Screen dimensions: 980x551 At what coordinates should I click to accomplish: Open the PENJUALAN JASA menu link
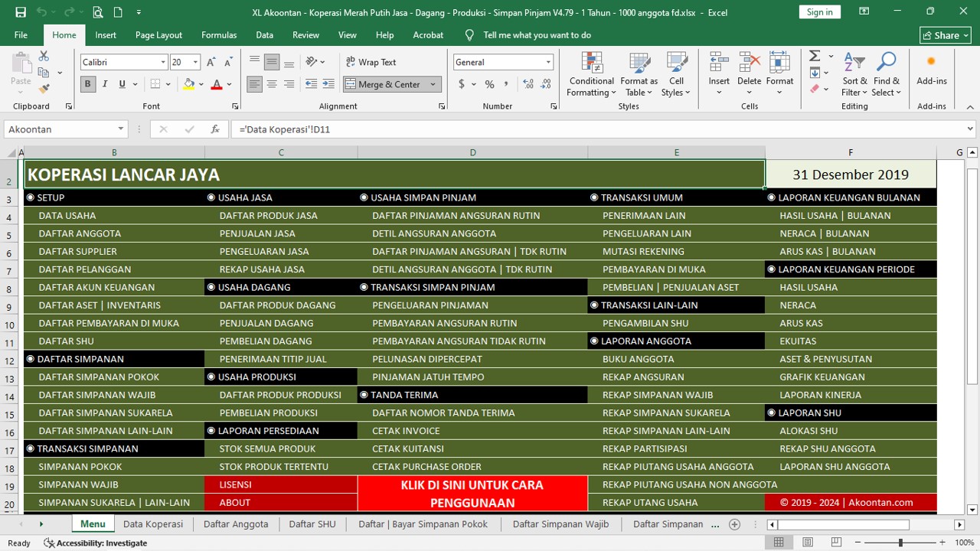tap(257, 233)
